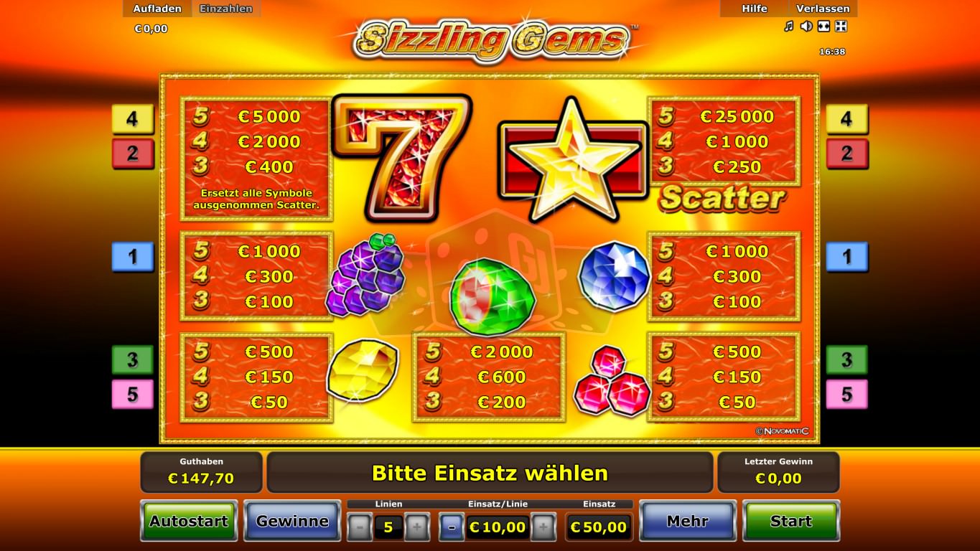The height and width of the screenshot is (551, 980).
Task: Open the Einzahlen tab
Action: [x=226, y=9]
